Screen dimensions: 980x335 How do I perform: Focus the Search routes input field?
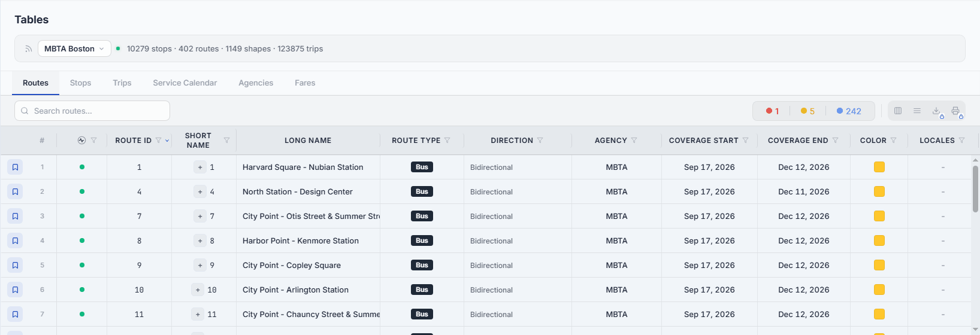(92, 111)
